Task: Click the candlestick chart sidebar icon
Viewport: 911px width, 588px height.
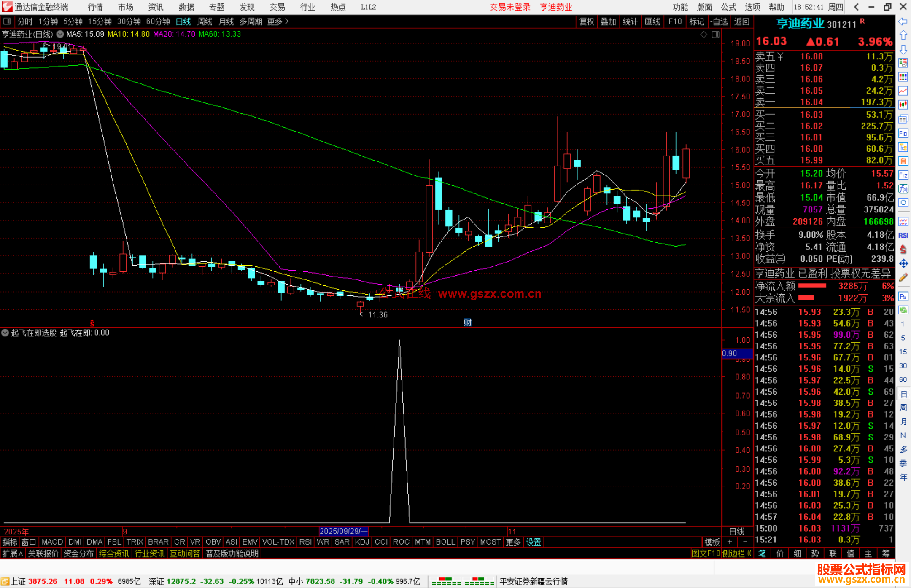Action: [x=903, y=105]
